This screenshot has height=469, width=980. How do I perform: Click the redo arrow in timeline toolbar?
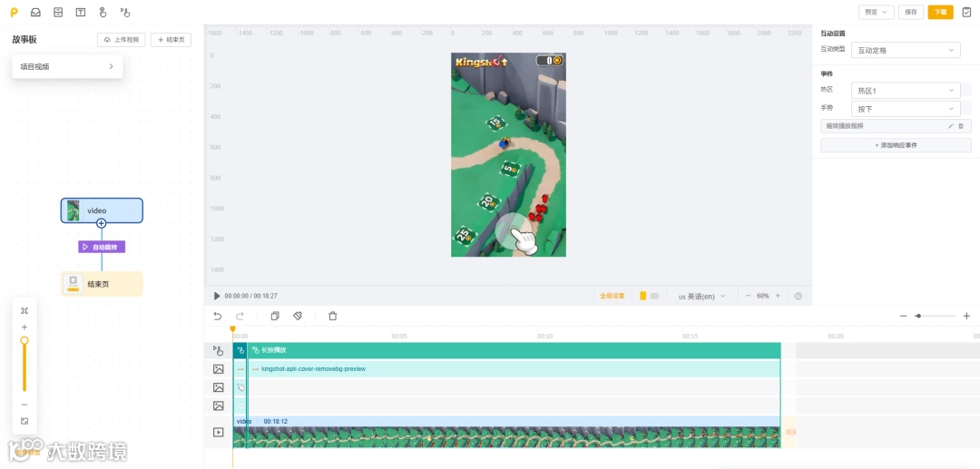coord(240,316)
